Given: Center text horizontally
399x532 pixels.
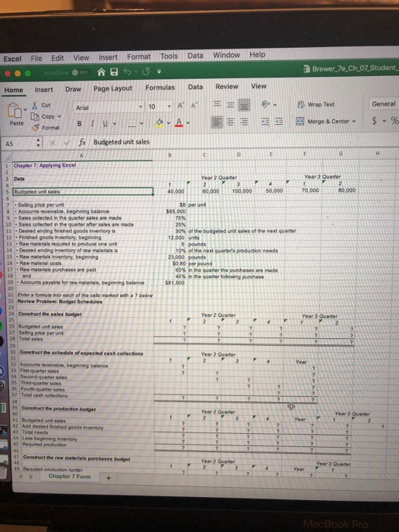Looking at the screenshot, I should 230,122.
